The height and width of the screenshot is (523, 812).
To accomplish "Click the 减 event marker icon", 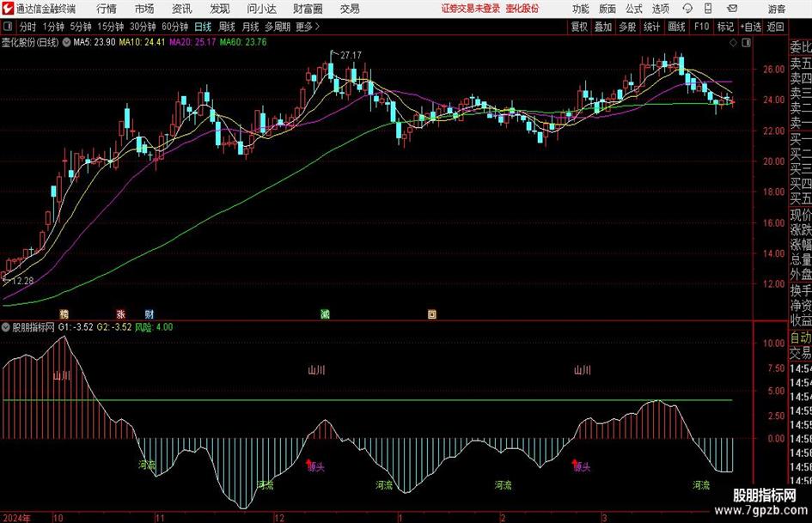I will click(x=325, y=313).
